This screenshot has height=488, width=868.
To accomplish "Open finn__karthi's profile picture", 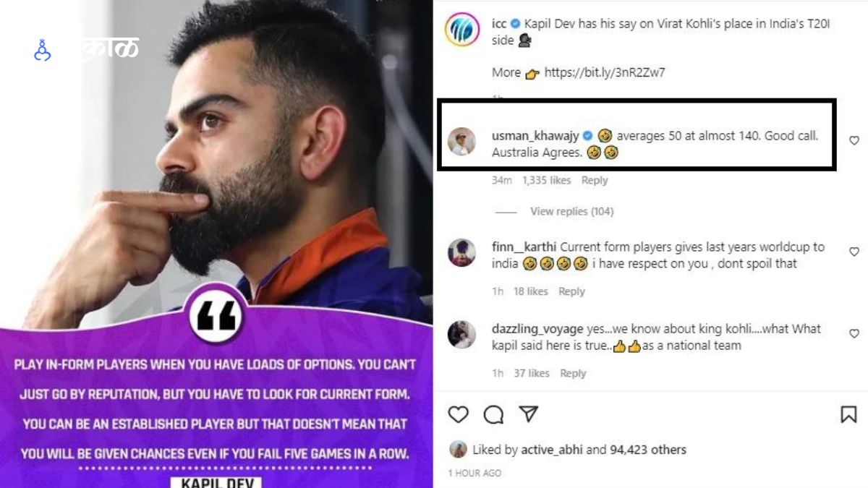I will point(461,252).
